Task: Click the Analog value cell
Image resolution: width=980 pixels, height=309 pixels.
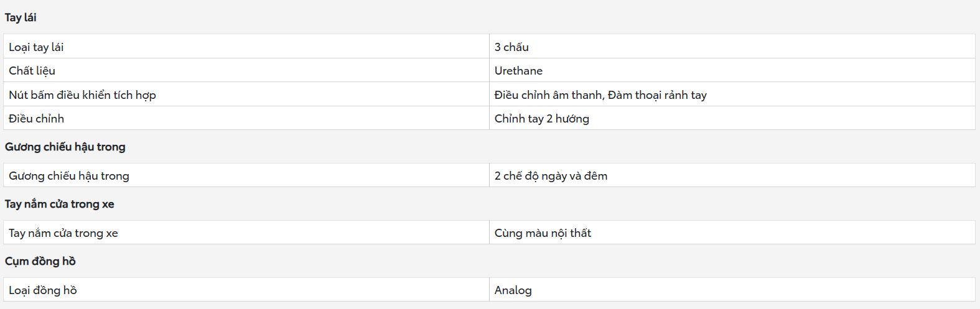Action: coord(732,290)
